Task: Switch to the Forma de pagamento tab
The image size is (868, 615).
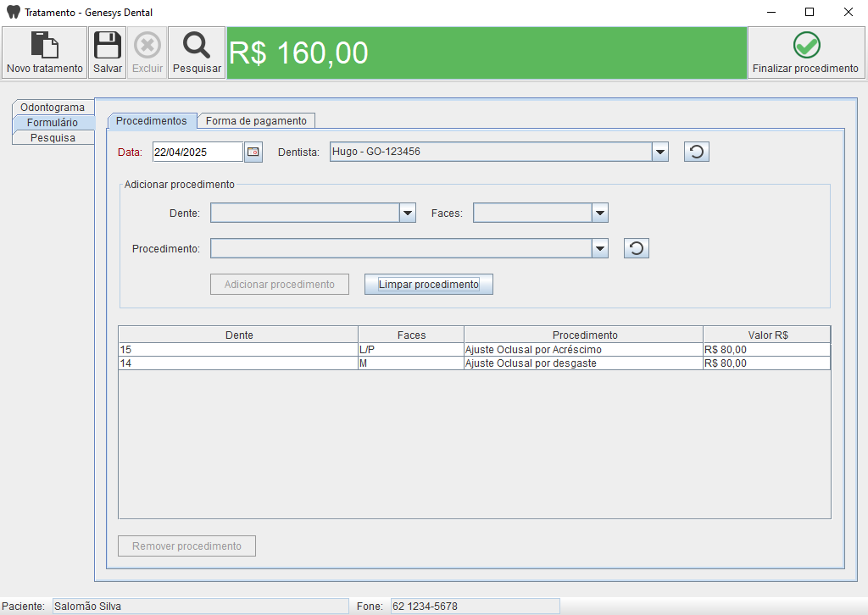Action: click(256, 121)
